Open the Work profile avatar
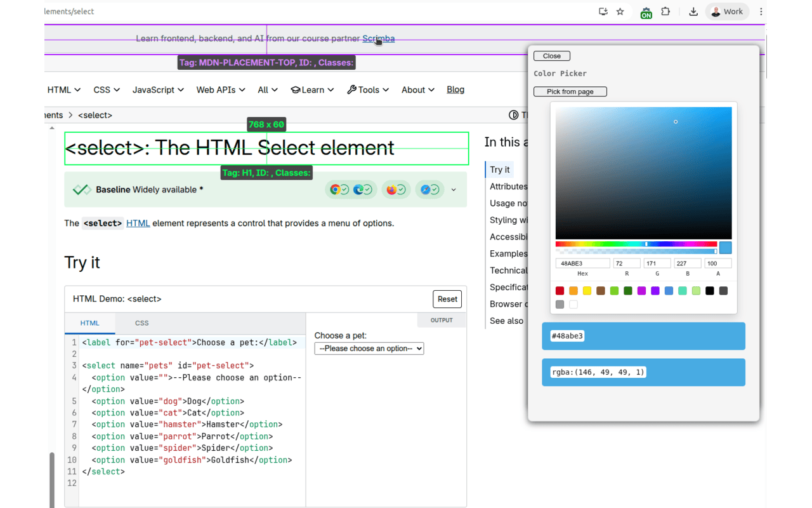Viewport: 812px width, 508px height. coord(727,11)
